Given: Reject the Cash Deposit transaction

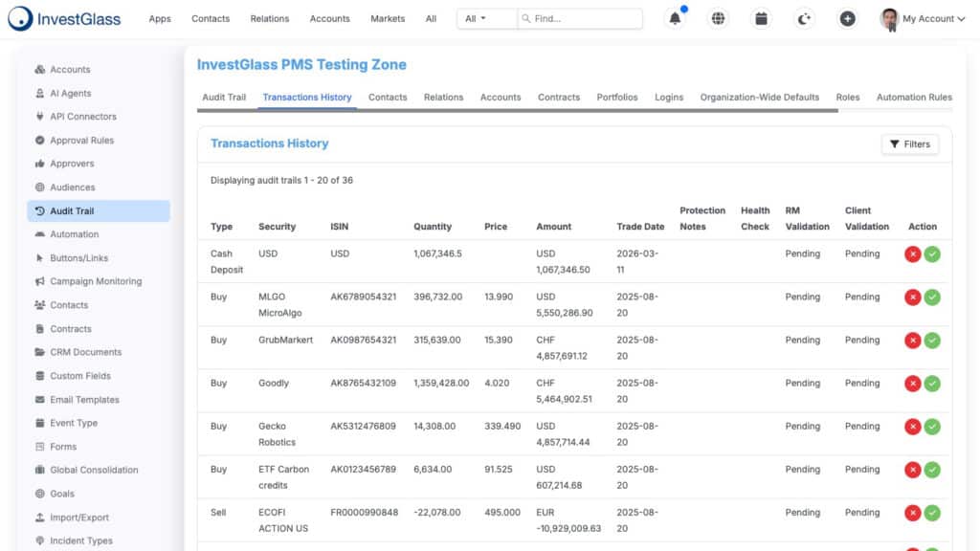Looking at the screenshot, I should pos(912,254).
